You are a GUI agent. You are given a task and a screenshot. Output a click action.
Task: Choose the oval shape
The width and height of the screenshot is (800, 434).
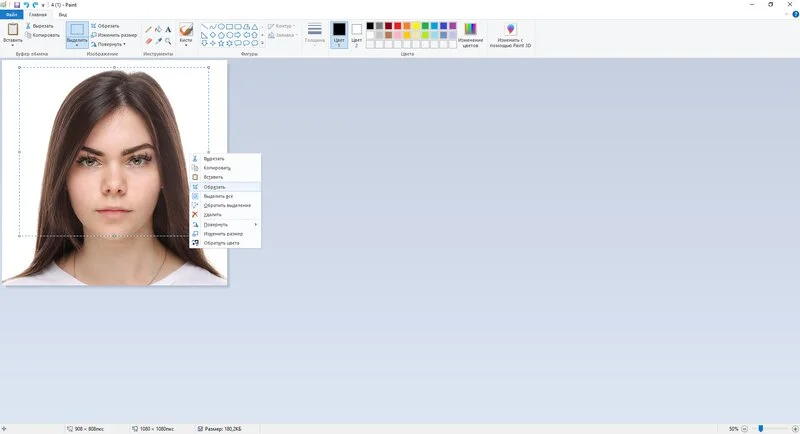221,27
